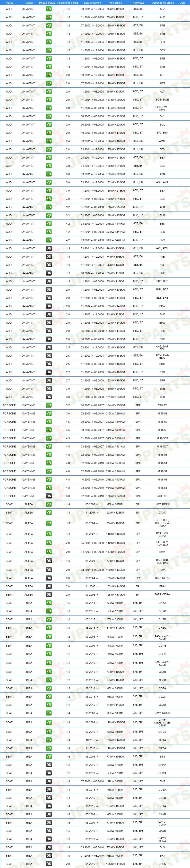The height and width of the screenshot is (868, 190).
Task: Click the petrol icon in the Ibiza CNKA row
Action: [x=49, y=603]
